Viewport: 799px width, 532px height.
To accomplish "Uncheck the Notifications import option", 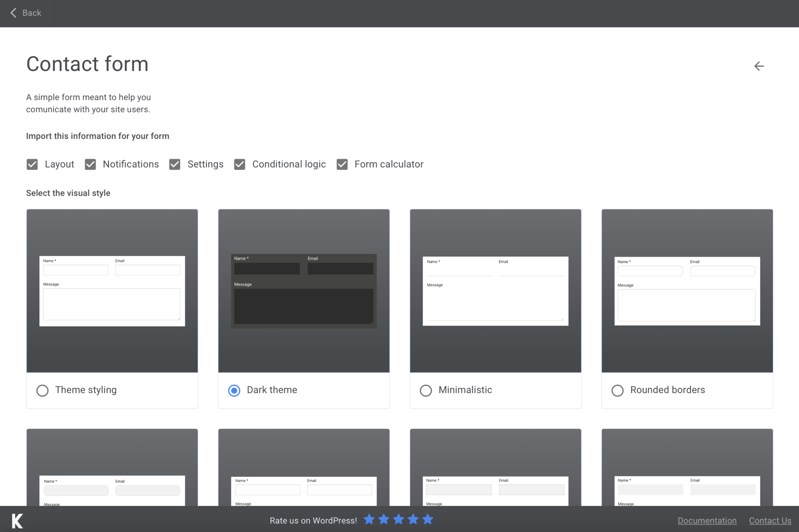I will [90, 164].
